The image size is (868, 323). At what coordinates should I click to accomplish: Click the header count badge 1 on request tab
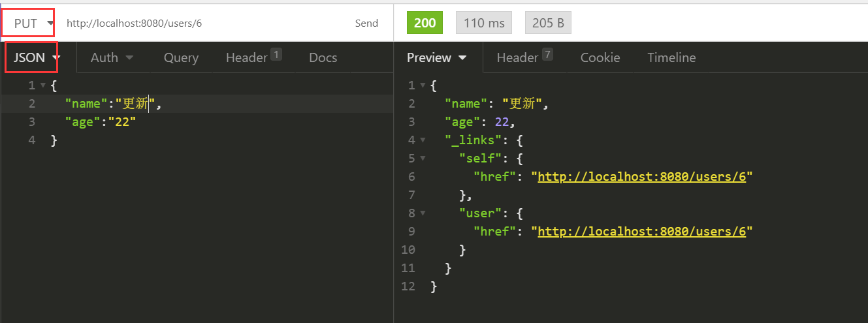(276, 54)
